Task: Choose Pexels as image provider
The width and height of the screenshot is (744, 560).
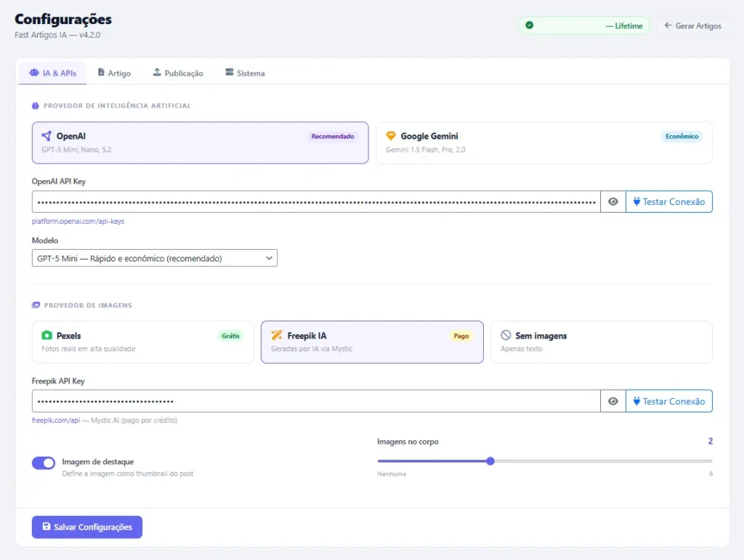Action: (143, 342)
